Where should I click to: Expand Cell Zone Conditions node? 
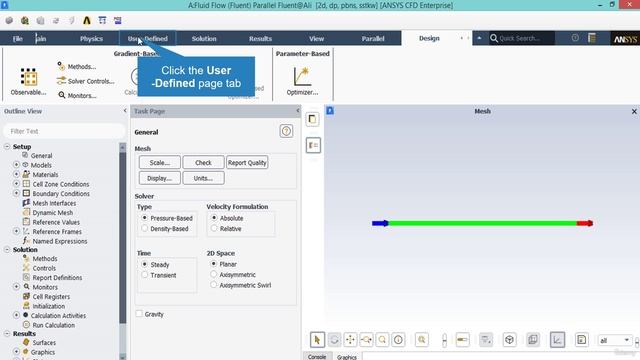pyautogui.click(x=16, y=184)
